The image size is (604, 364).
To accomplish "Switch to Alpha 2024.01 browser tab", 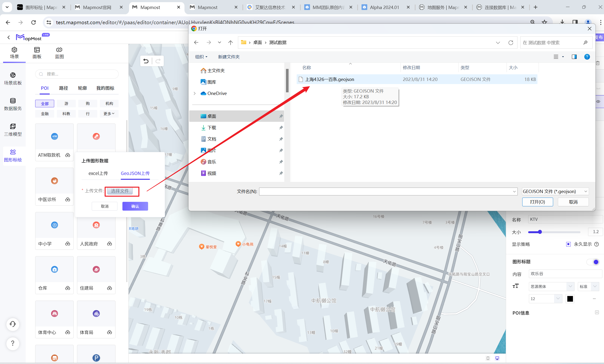I will coord(384,7).
